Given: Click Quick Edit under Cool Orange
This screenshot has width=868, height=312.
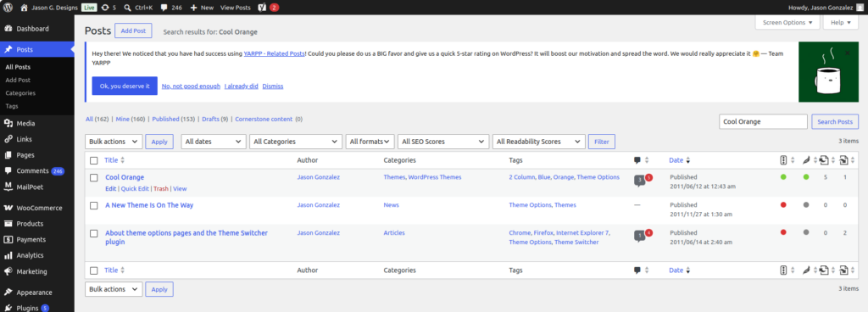Looking at the screenshot, I should click(135, 188).
